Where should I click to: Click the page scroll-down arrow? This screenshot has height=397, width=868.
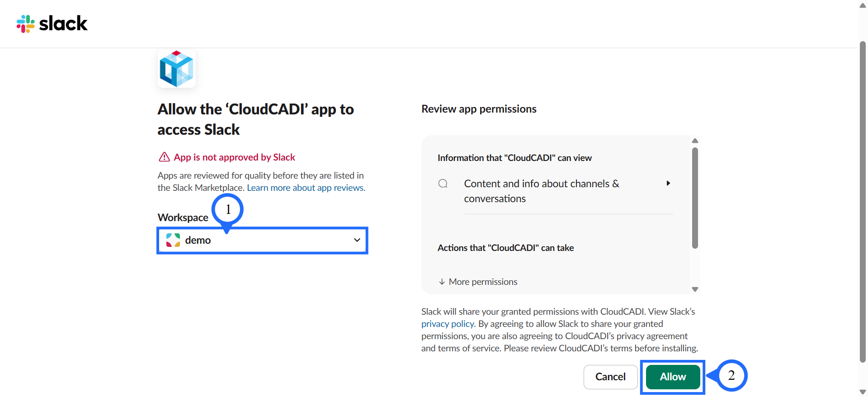863,392
